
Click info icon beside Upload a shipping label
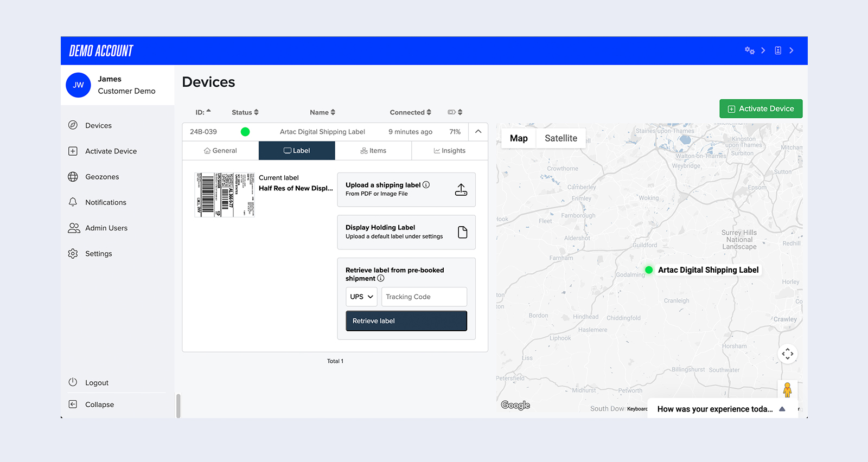(426, 185)
